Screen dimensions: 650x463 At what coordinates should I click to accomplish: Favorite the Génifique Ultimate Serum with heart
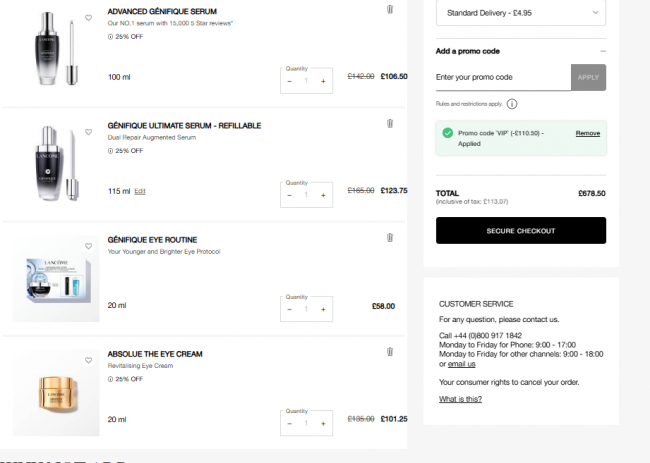point(89,131)
